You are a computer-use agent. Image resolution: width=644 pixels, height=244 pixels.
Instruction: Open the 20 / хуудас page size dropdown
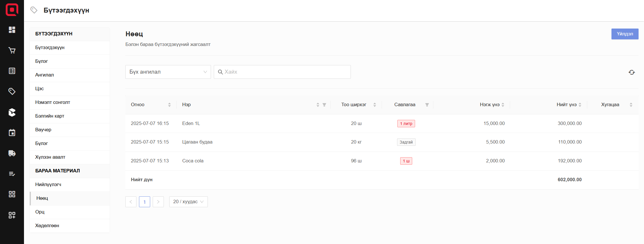pyautogui.click(x=188, y=202)
